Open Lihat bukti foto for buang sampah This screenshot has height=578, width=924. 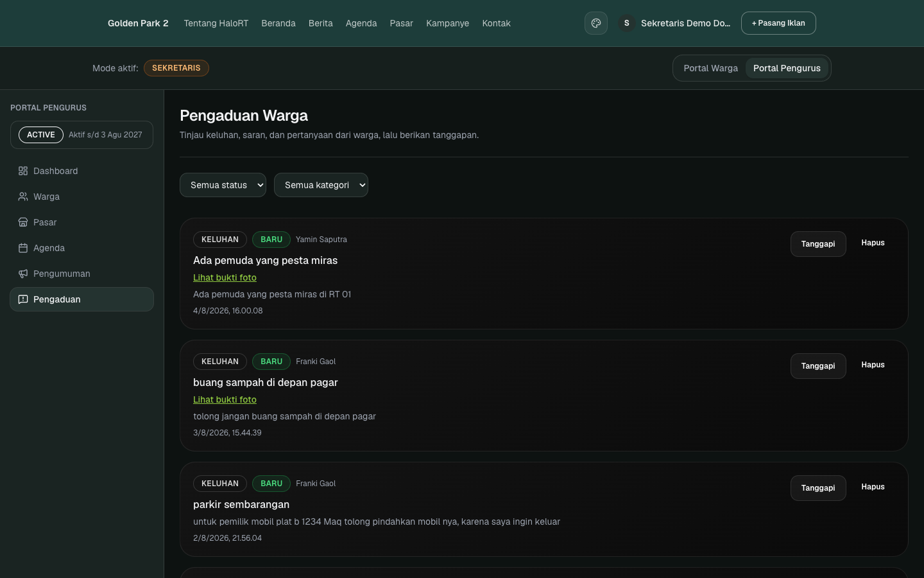click(225, 399)
